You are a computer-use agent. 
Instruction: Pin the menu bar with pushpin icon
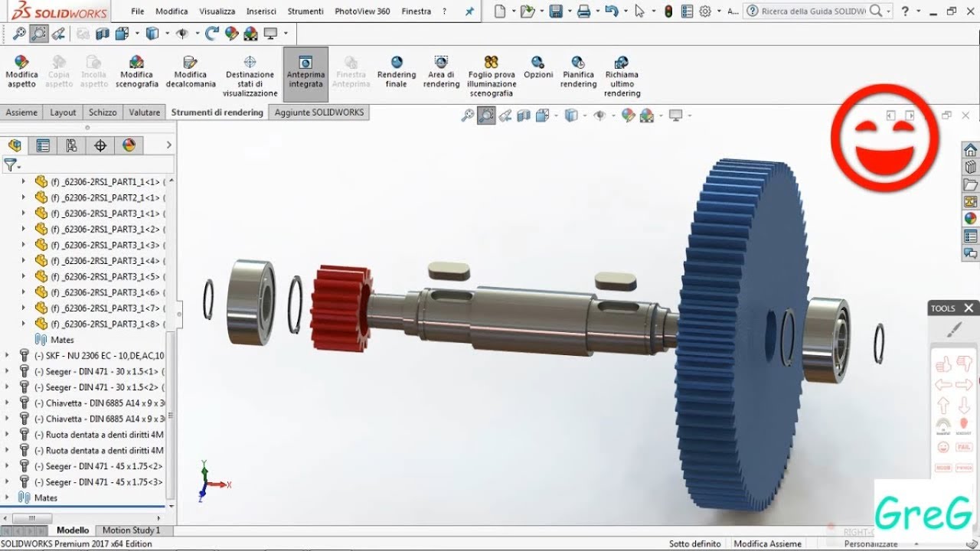(469, 11)
